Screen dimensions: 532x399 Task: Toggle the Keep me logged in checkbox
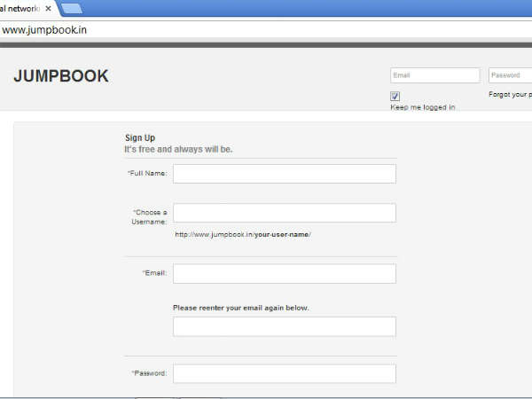pos(395,97)
